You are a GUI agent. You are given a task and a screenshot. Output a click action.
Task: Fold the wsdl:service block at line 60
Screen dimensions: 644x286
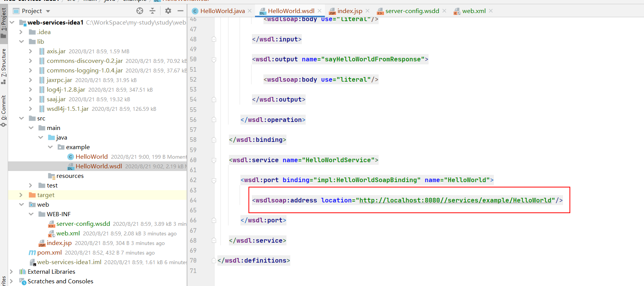pos(214,160)
